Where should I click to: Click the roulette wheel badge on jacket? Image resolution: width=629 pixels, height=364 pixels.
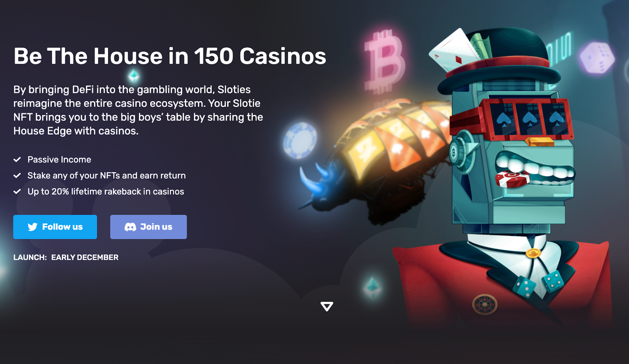tap(485, 304)
